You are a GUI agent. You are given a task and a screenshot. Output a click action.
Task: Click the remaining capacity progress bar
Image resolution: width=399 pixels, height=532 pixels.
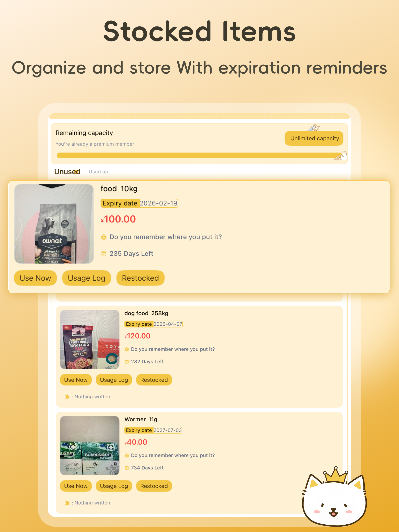click(199, 155)
